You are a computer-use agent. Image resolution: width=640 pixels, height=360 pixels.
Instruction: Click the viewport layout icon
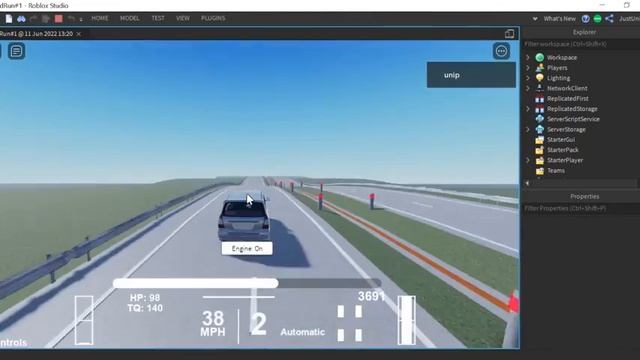coord(509,34)
